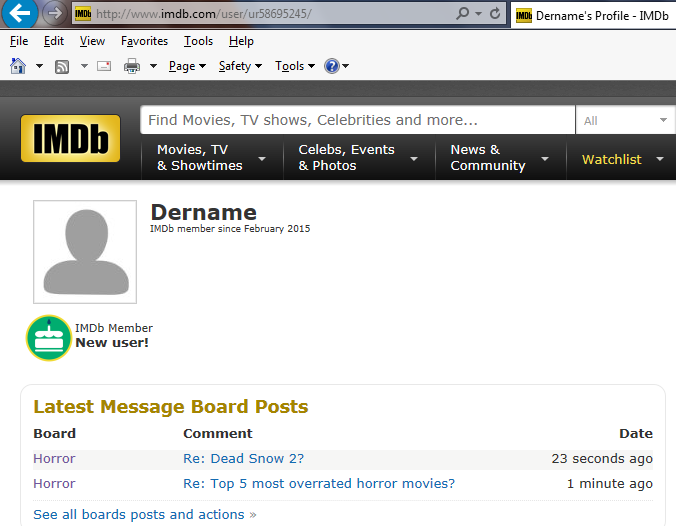Viewport: 676px width, 526px height.
Task: Expand the Print options dropdown arrow
Action: 153,66
